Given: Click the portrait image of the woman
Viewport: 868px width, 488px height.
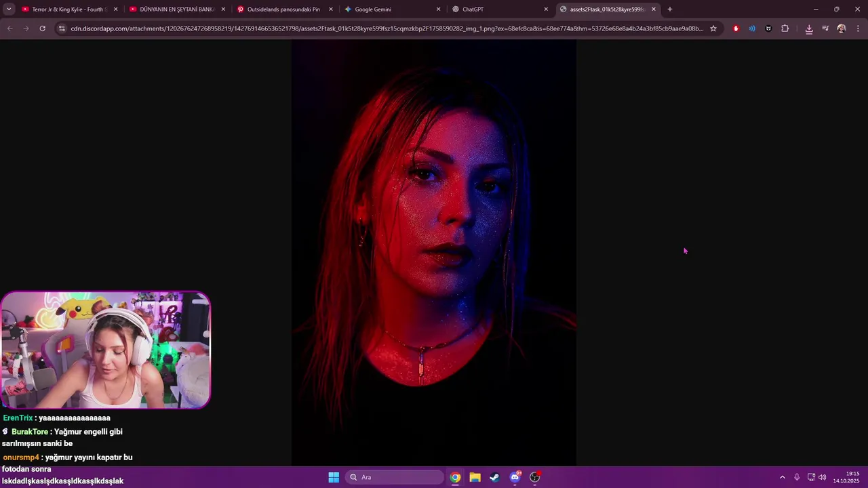Looking at the screenshot, I should [434, 253].
